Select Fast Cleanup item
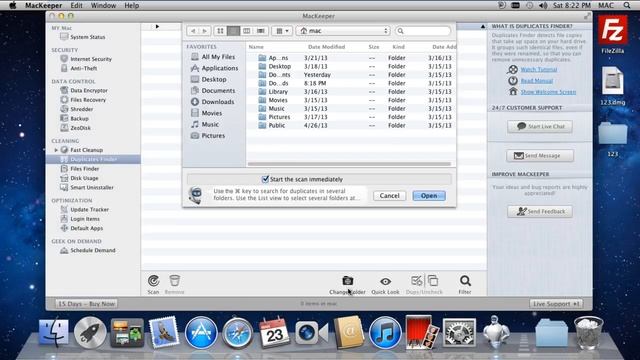The width and height of the screenshot is (640, 360). pyautogui.click(x=82, y=150)
